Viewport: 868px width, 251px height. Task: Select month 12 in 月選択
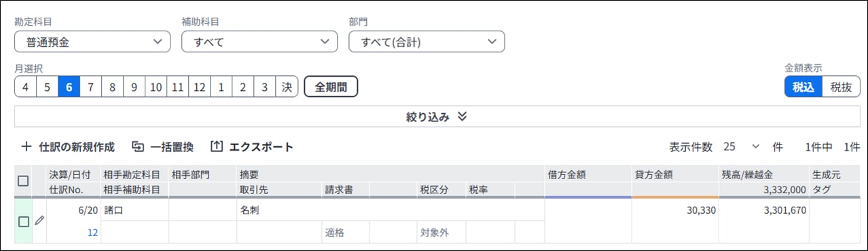[x=199, y=87]
